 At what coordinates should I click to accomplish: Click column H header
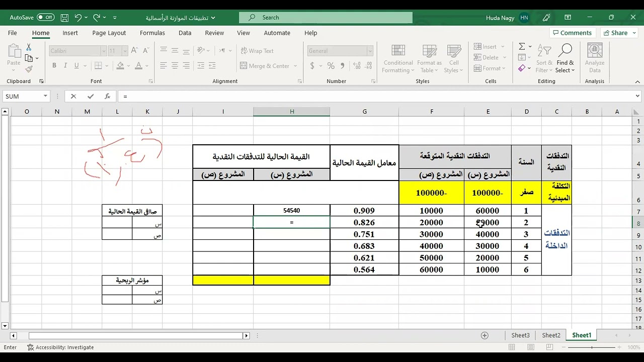point(292,112)
